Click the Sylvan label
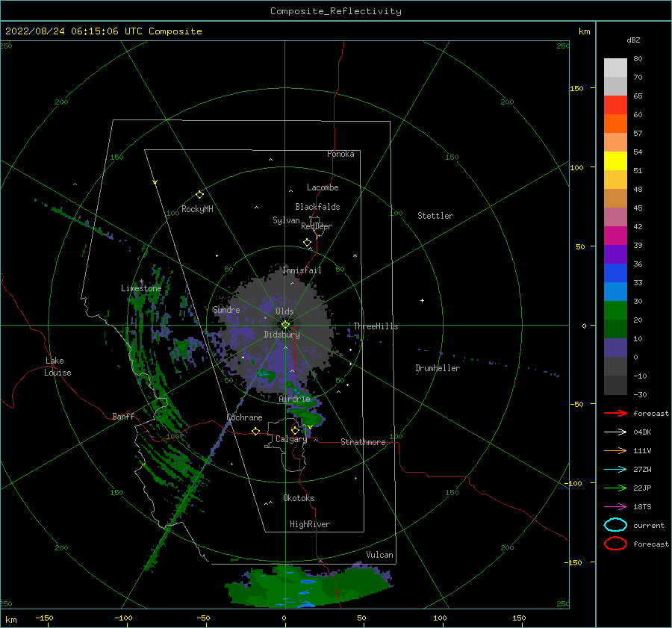The image size is (672, 628). pyautogui.click(x=286, y=220)
